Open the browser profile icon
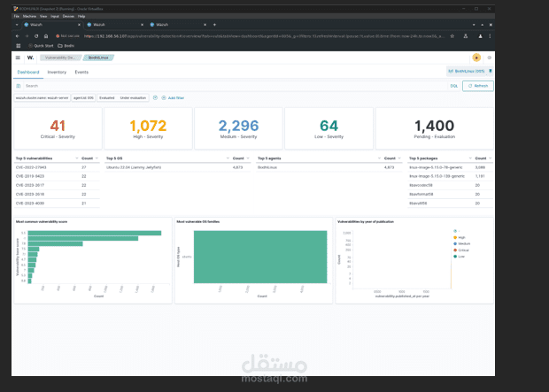The image size is (549, 392). click(480, 36)
